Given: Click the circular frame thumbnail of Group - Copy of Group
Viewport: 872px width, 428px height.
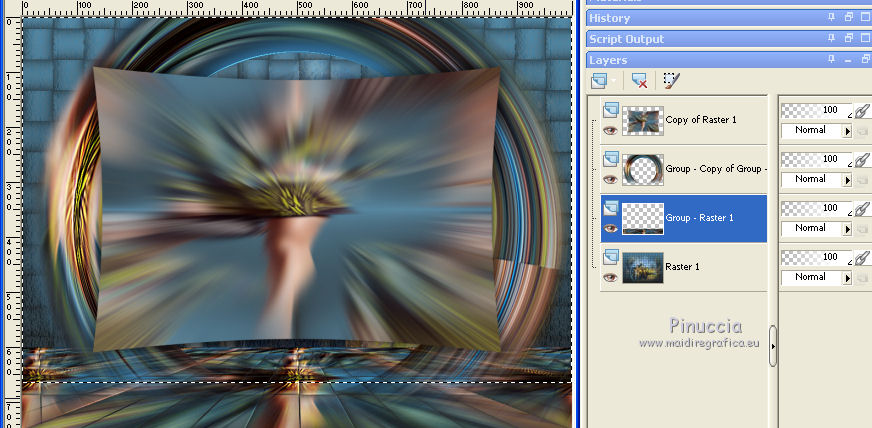Looking at the screenshot, I should tap(643, 170).
